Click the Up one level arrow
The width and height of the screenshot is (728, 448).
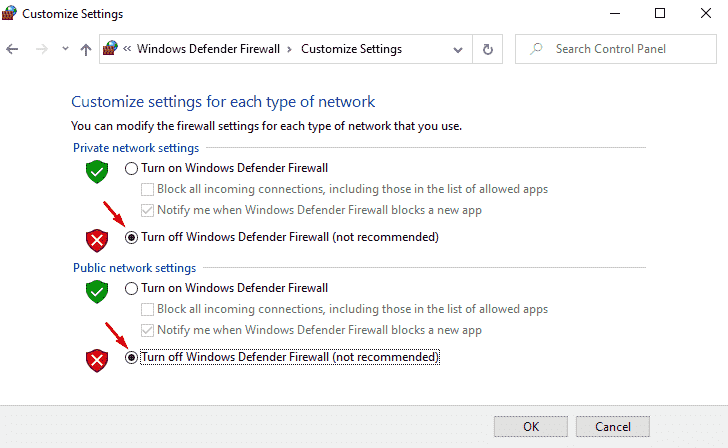coord(86,49)
